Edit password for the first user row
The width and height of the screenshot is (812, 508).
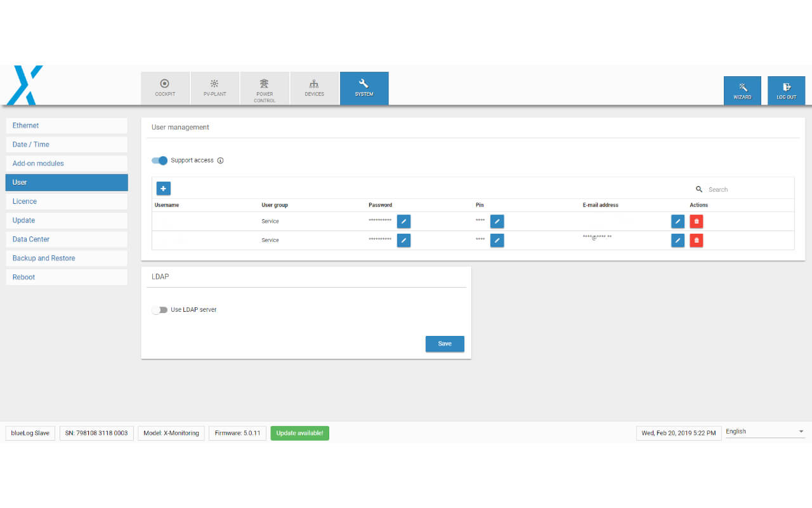point(403,222)
